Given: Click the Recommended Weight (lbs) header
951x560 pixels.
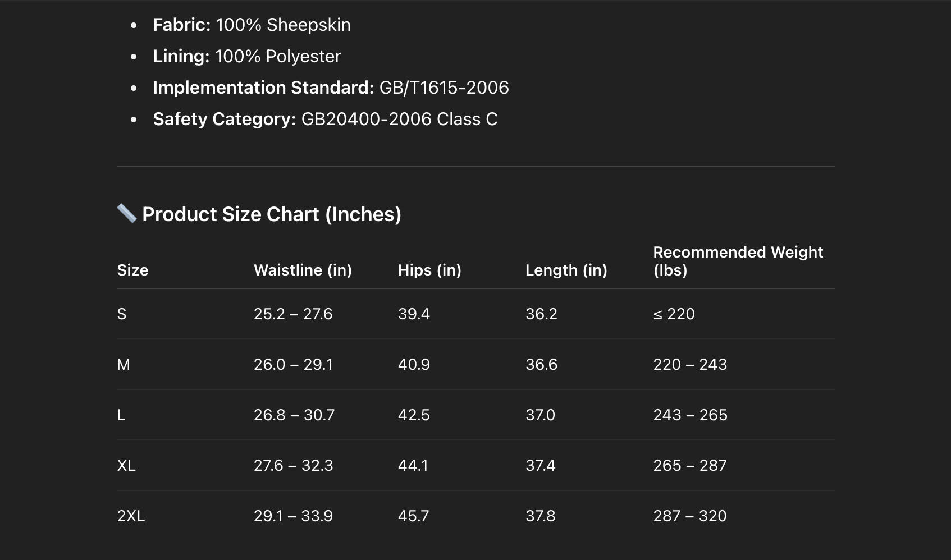Looking at the screenshot, I should pos(738,261).
